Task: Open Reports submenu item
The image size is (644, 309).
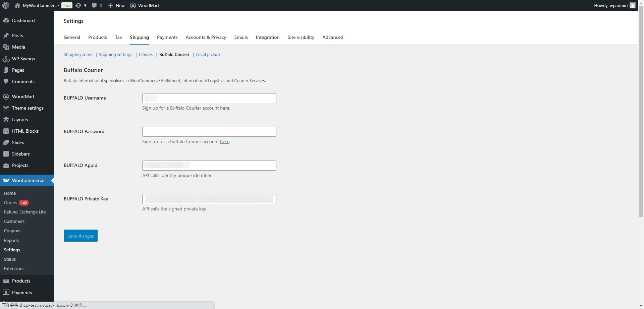Action: [x=11, y=240]
